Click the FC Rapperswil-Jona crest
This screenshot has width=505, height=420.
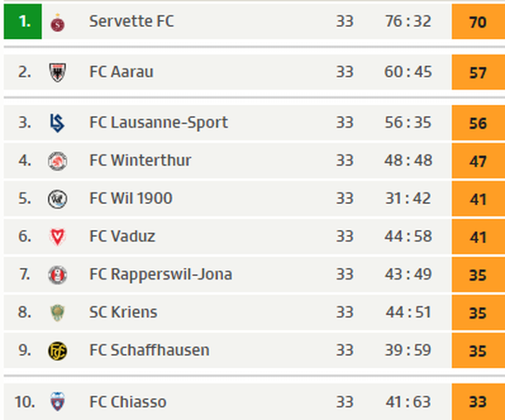(x=57, y=275)
